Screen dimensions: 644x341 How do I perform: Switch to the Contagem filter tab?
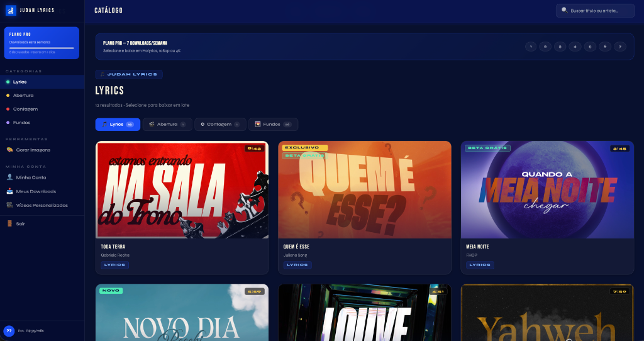click(220, 125)
